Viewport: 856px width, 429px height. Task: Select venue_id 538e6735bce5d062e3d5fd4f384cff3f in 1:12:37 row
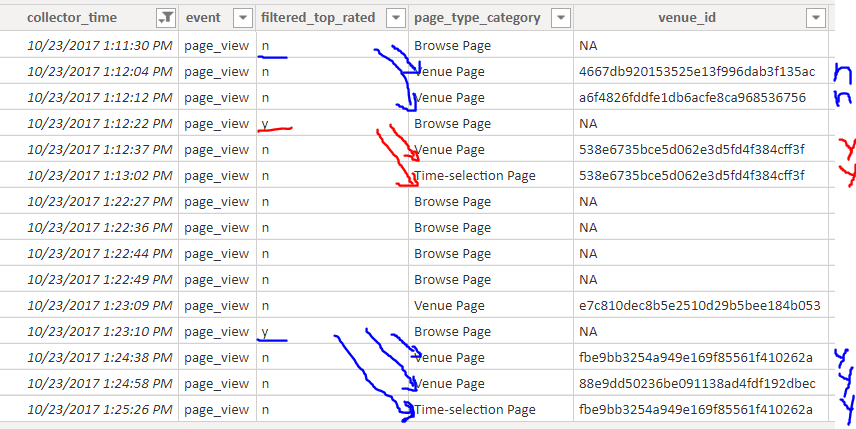(692, 150)
